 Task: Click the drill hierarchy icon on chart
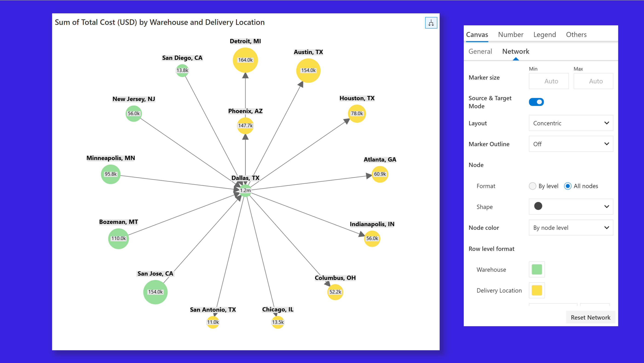pyautogui.click(x=431, y=23)
